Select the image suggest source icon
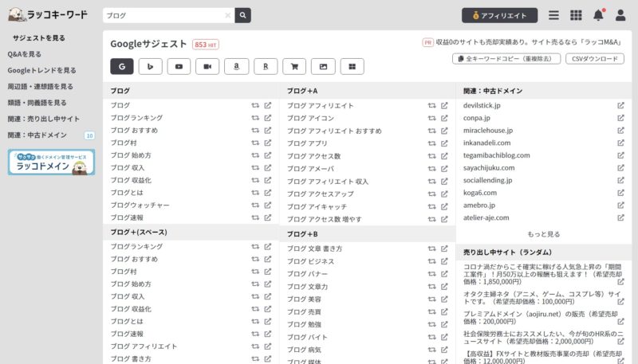 pos(323,67)
